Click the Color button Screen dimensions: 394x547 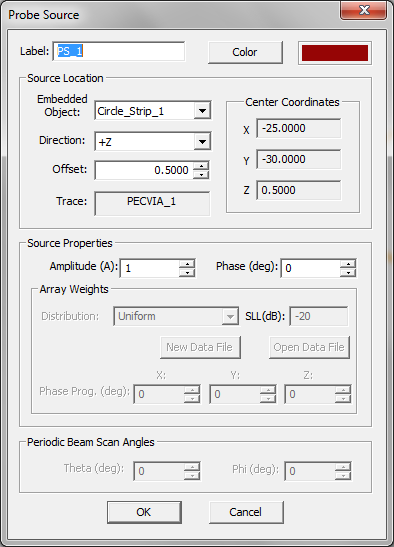point(245,52)
